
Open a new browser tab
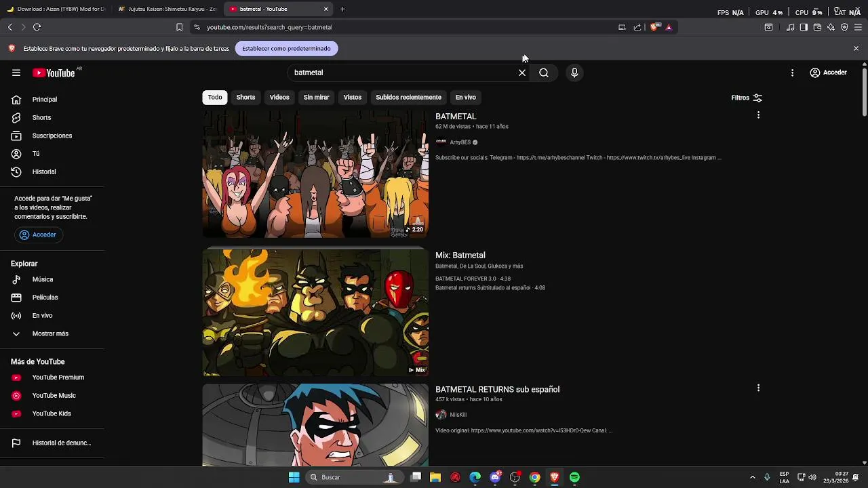pyautogui.click(x=342, y=9)
